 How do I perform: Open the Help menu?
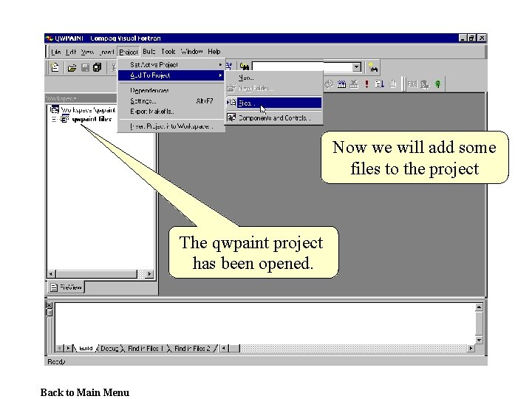coord(214,52)
